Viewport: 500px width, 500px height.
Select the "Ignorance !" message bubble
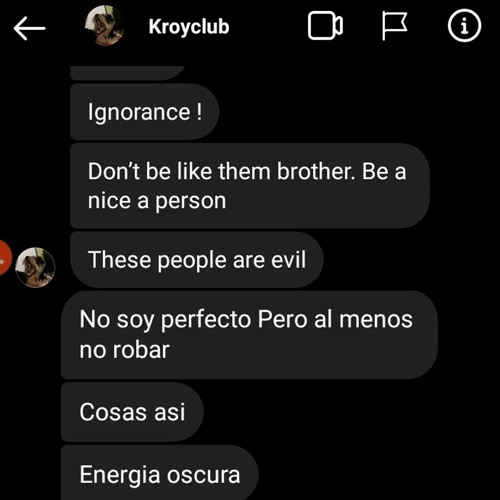coord(144,112)
